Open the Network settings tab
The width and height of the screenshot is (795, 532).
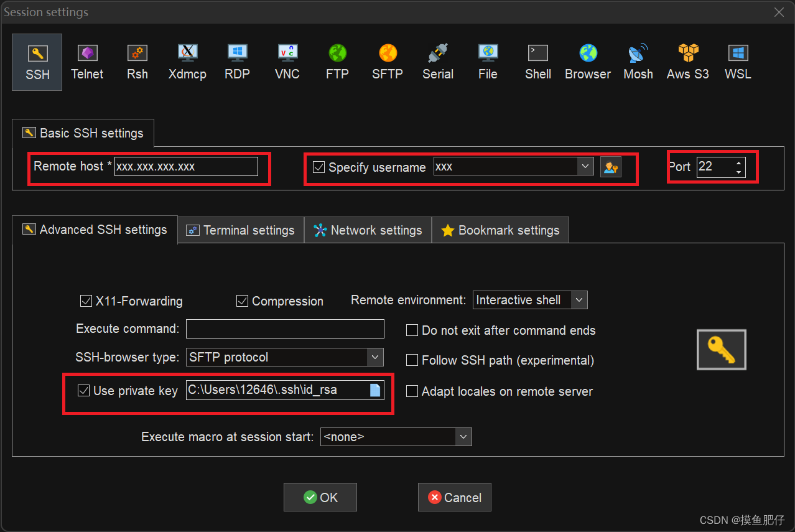(x=368, y=230)
